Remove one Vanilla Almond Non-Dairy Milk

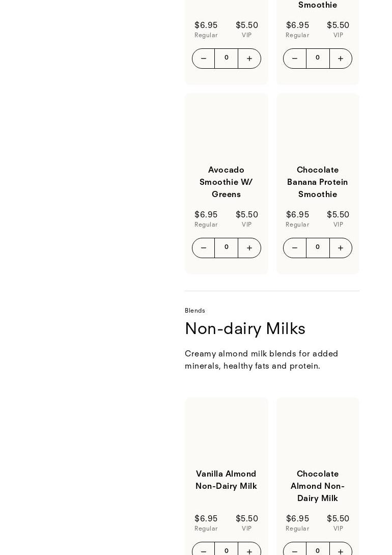point(203,551)
